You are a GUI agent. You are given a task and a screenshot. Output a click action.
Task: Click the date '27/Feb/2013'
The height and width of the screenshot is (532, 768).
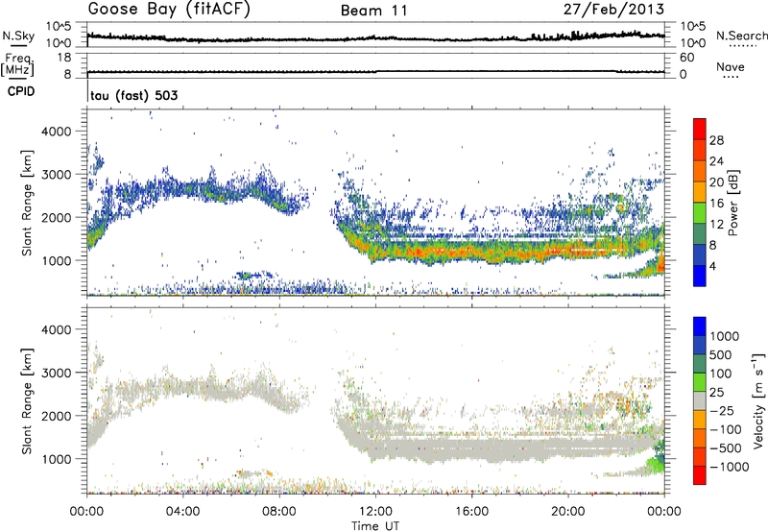(x=613, y=10)
